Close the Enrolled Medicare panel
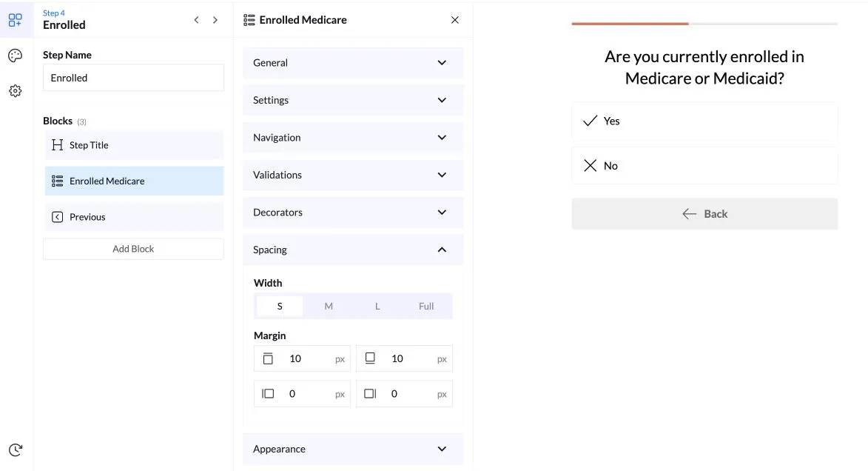Viewport: 868px width, 471px height. pyautogui.click(x=455, y=20)
